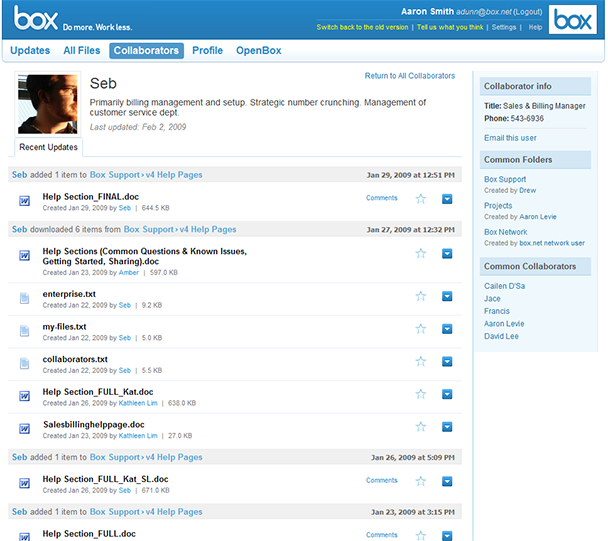608x541 pixels.
Task: Open collaborator Jace
Action: click(492, 299)
